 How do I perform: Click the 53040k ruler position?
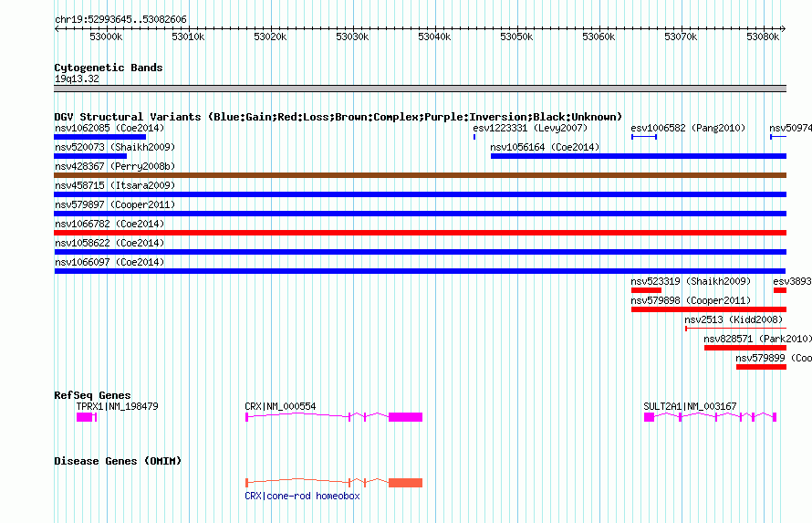434,37
